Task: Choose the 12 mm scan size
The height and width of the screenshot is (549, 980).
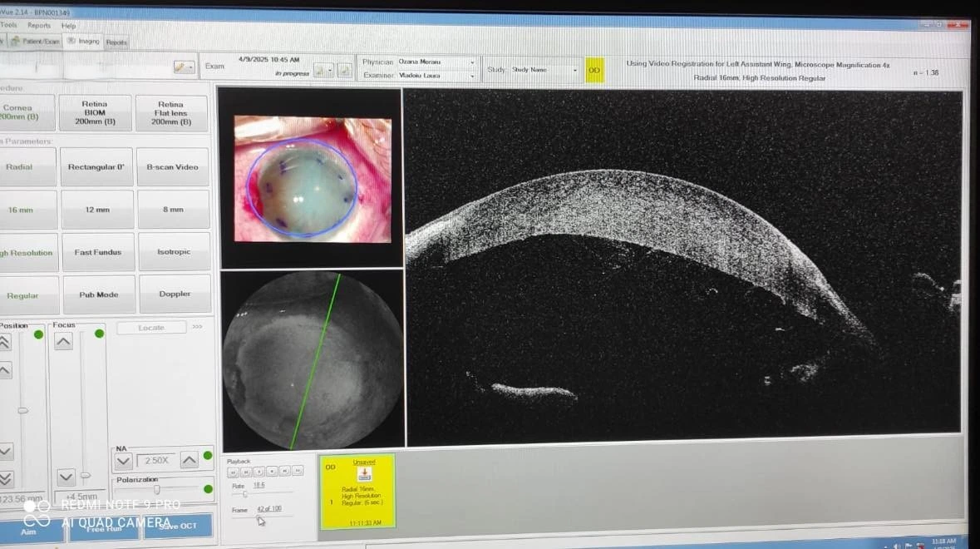Action: [97, 210]
